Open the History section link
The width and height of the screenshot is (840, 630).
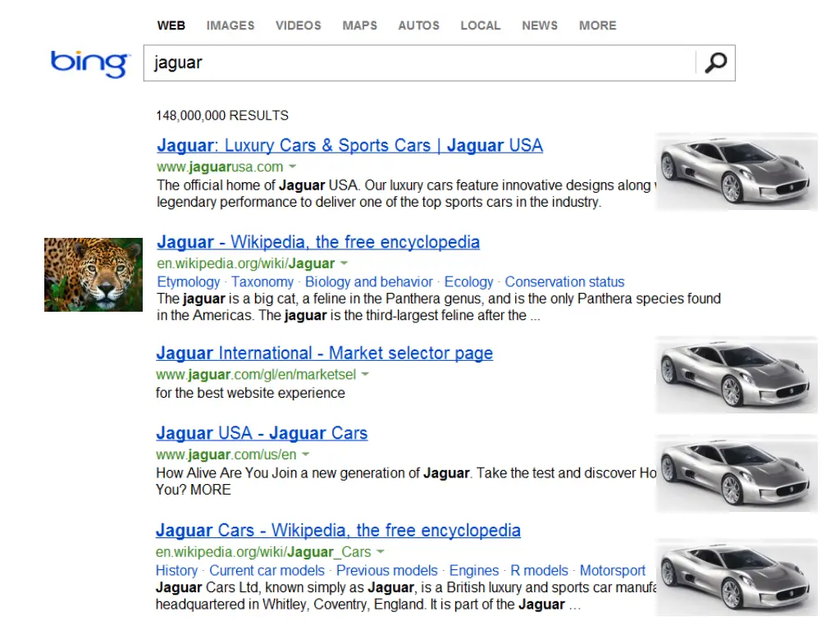177,571
